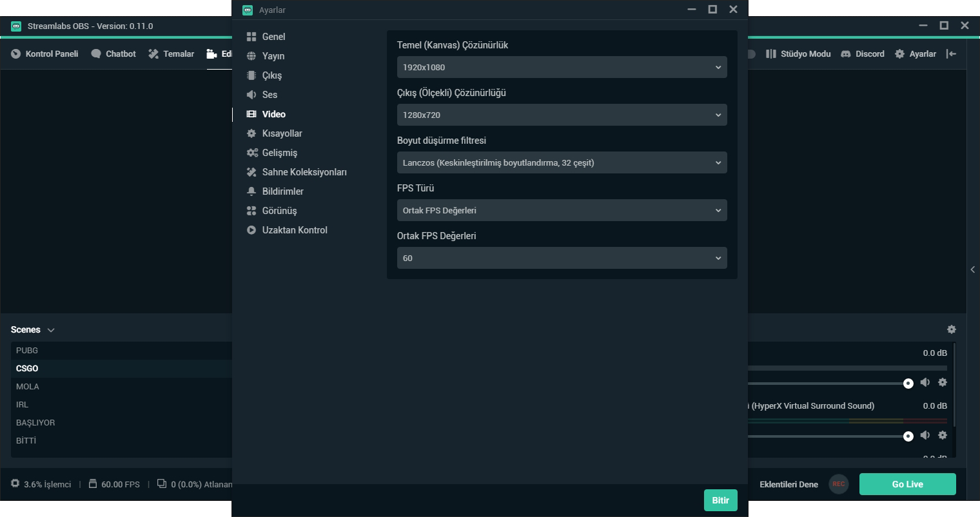The height and width of the screenshot is (517, 980).
Task: Adjust the HyperX volume slider handle
Action: [x=908, y=436]
